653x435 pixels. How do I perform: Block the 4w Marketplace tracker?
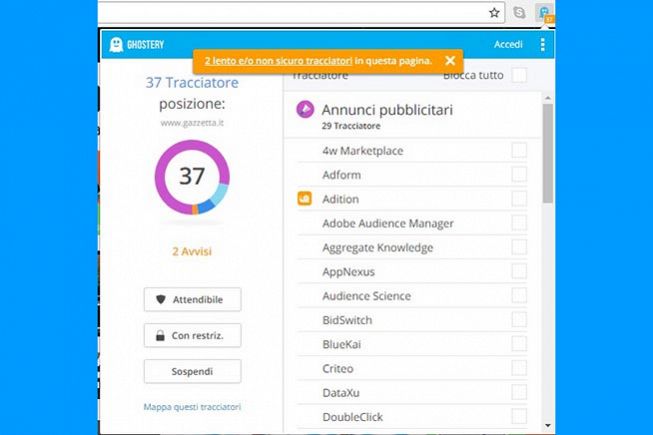coord(519,150)
